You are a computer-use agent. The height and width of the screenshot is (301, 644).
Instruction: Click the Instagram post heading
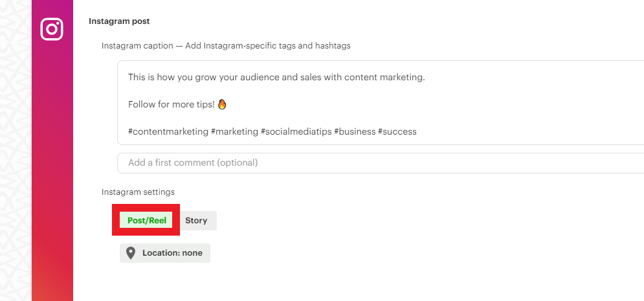[x=119, y=21]
